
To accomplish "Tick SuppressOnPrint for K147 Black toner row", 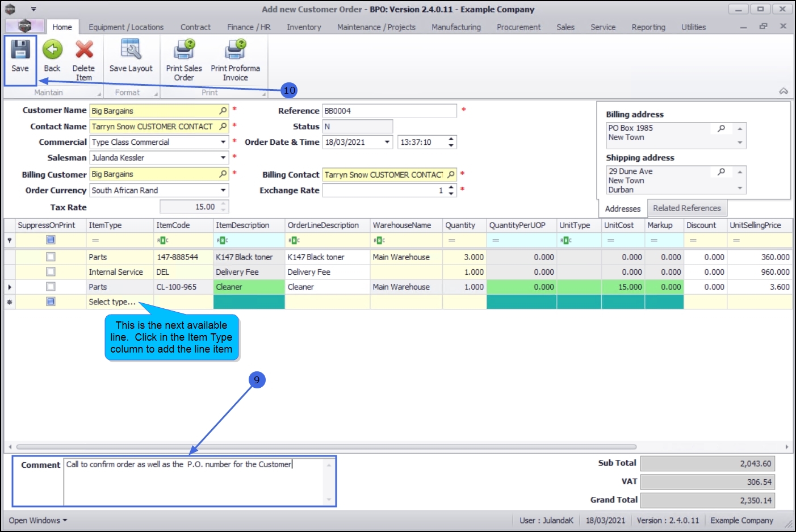I will click(x=51, y=257).
